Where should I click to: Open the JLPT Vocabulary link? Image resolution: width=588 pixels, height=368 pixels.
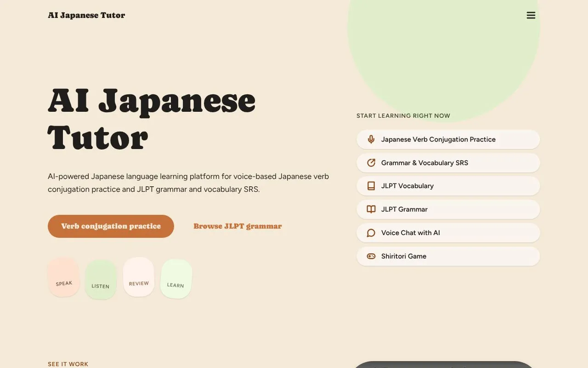[x=448, y=186]
